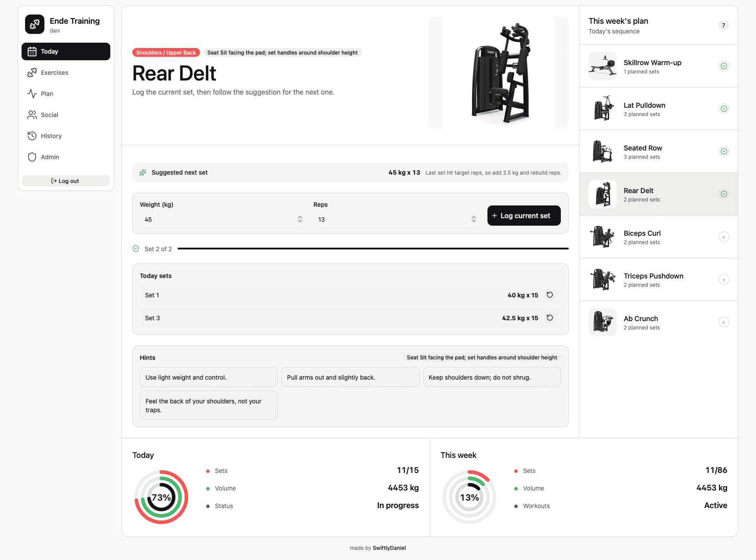Open the SwiftlyDaniel footer link
The height and width of the screenshot is (560, 756).
click(x=389, y=548)
